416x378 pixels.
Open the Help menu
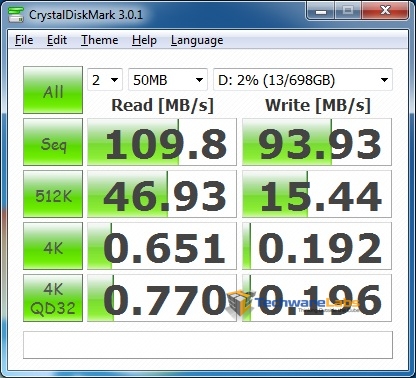click(x=144, y=40)
